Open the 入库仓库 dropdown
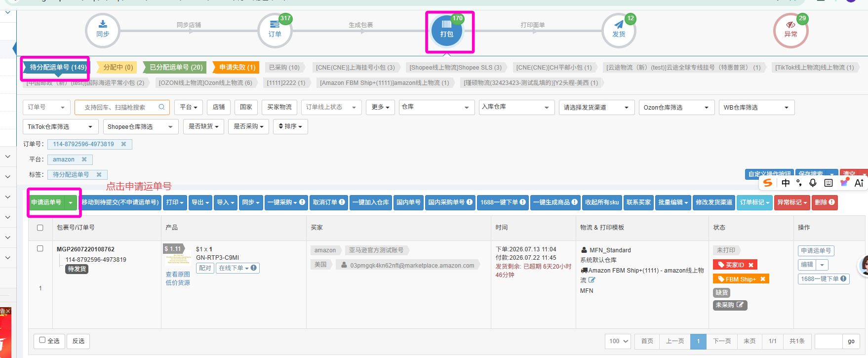 516,107
